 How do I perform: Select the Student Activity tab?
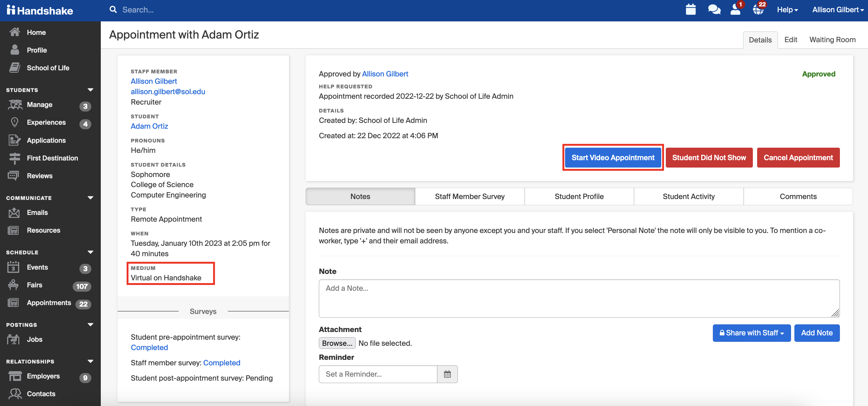click(688, 196)
